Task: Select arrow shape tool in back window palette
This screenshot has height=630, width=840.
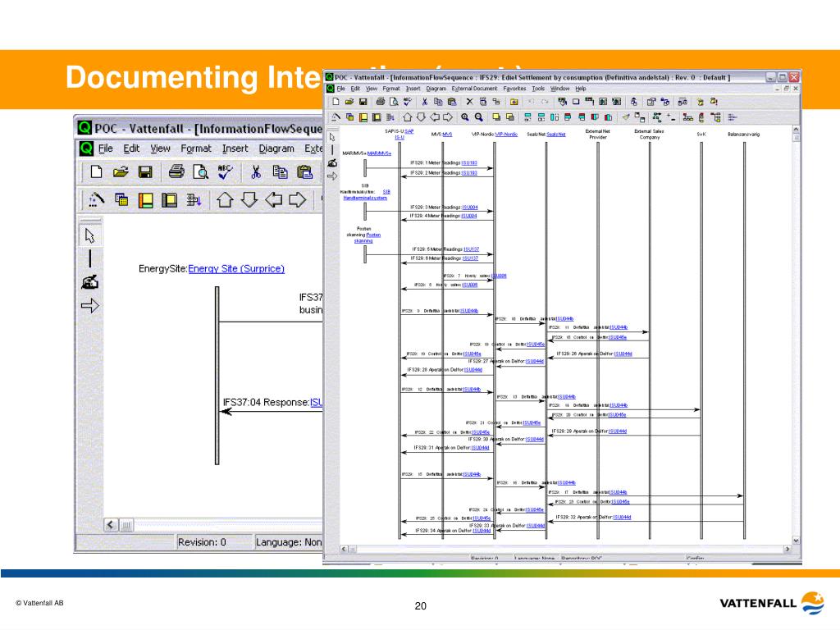Action: coord(90,306)
